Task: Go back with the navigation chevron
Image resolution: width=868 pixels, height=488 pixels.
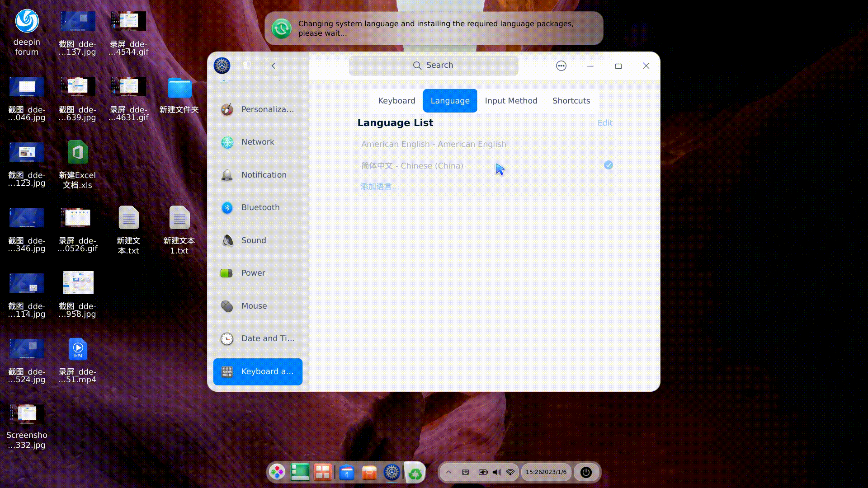Action: (x=273, y=66)
